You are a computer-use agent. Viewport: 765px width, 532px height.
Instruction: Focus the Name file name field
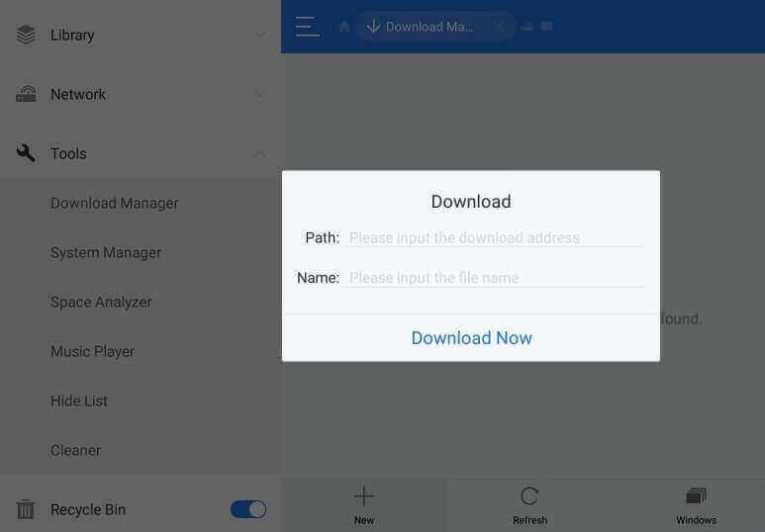[x=495, y=278]
